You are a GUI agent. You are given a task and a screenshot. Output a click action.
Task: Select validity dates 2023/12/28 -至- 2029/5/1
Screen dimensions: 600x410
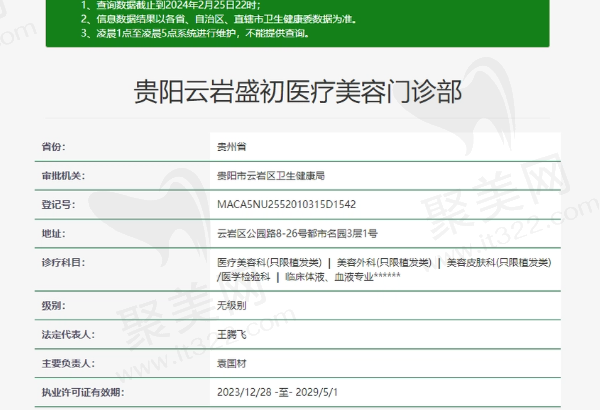tap(277, 392)
